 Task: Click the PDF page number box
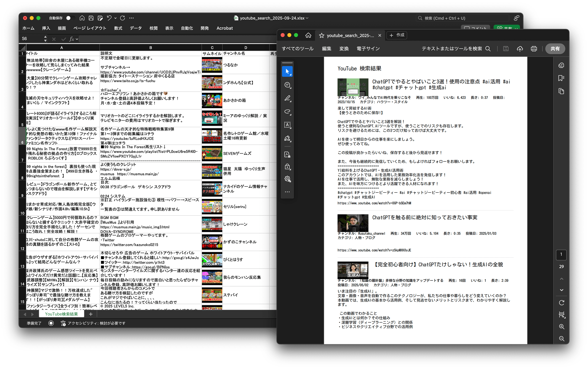click(x=561, y=254)
